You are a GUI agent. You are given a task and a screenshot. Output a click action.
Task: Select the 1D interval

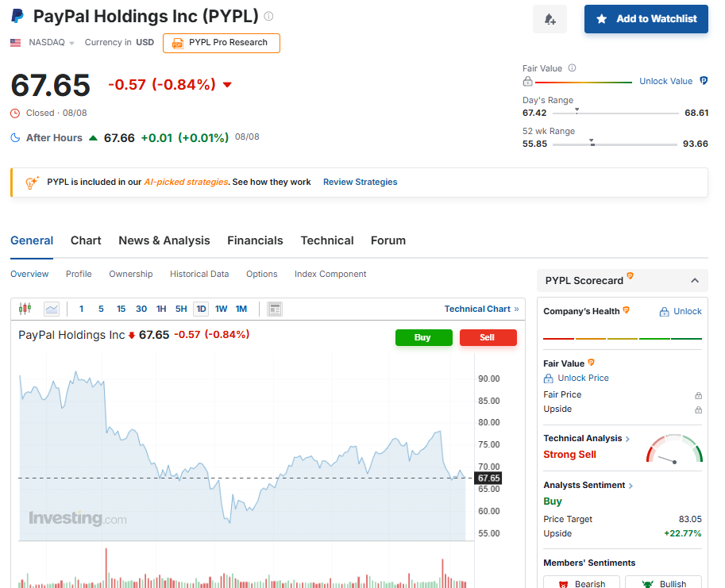(201, 309)
